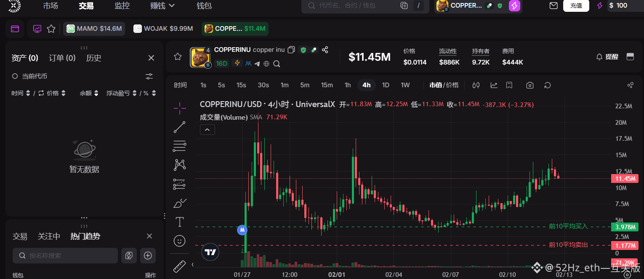This screenshot has height=279, width=644.
Task: Switch to the 历史 tab
Action: coord(94,58)
